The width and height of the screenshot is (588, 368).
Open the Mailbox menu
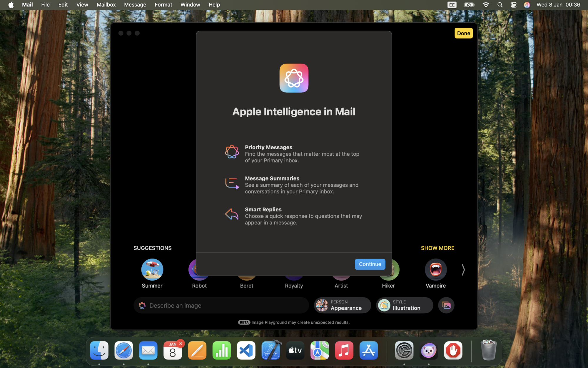[106, 5]
